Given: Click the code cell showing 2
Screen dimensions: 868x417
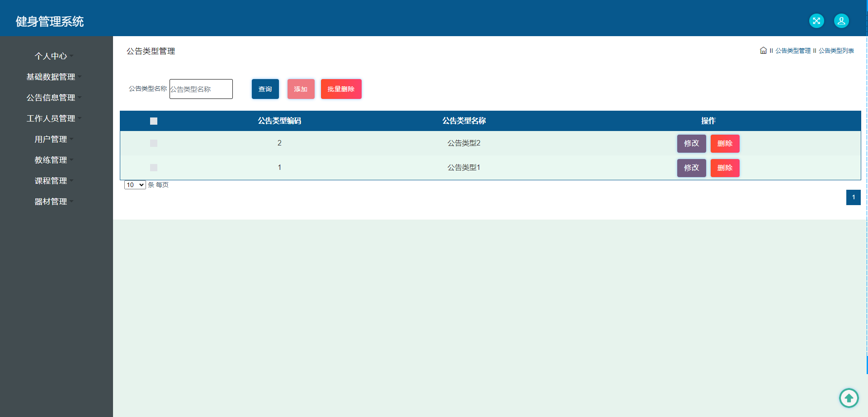Looking at the screenshot, I should point(279,143).
